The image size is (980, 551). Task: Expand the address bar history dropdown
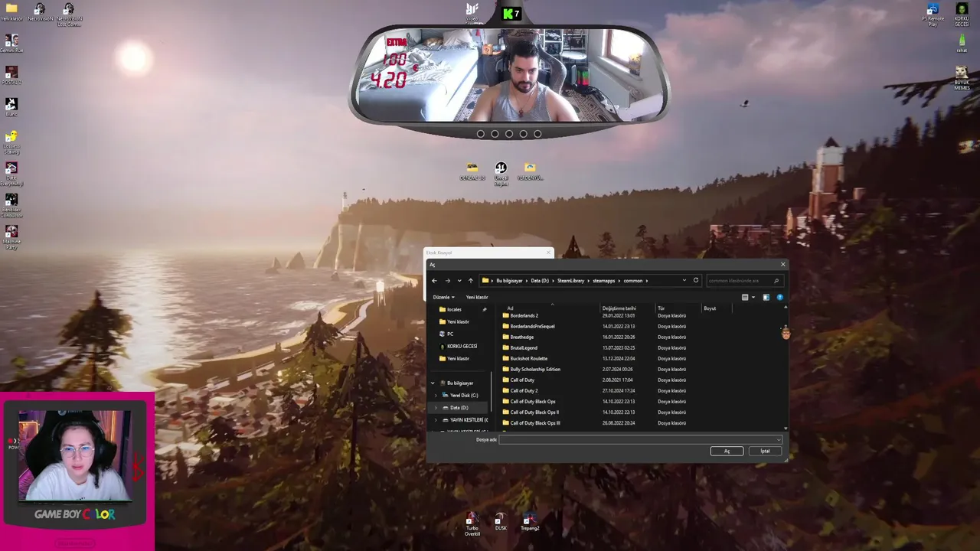tap(684, 281)
